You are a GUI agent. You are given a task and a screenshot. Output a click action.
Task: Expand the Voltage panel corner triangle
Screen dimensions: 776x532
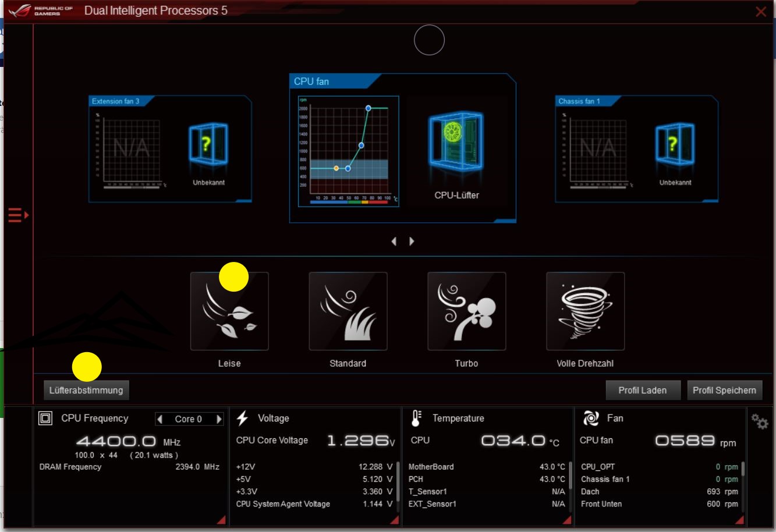[394, 520]
